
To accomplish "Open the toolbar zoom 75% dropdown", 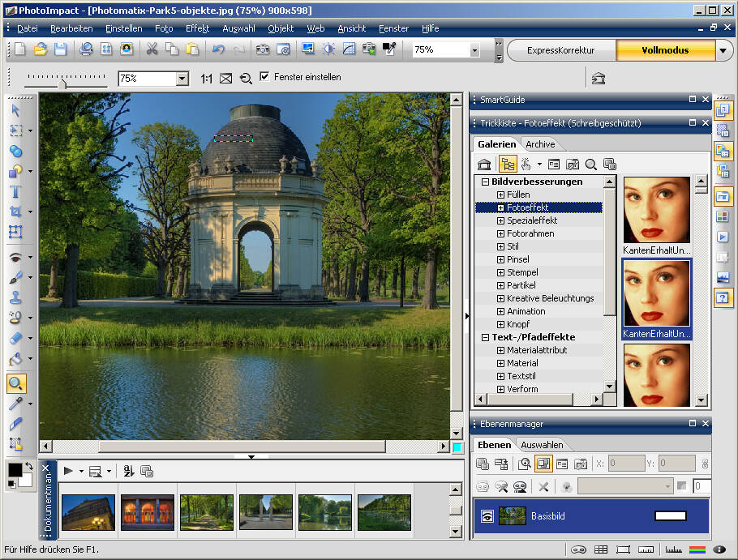I will point(474,49).
